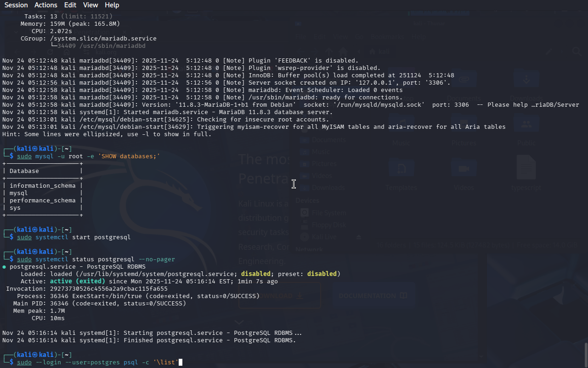Image resolution: width=588 pixels, height=368 pixels.
Task: Open the terminal Help menu
Action: tap(112, 5)
